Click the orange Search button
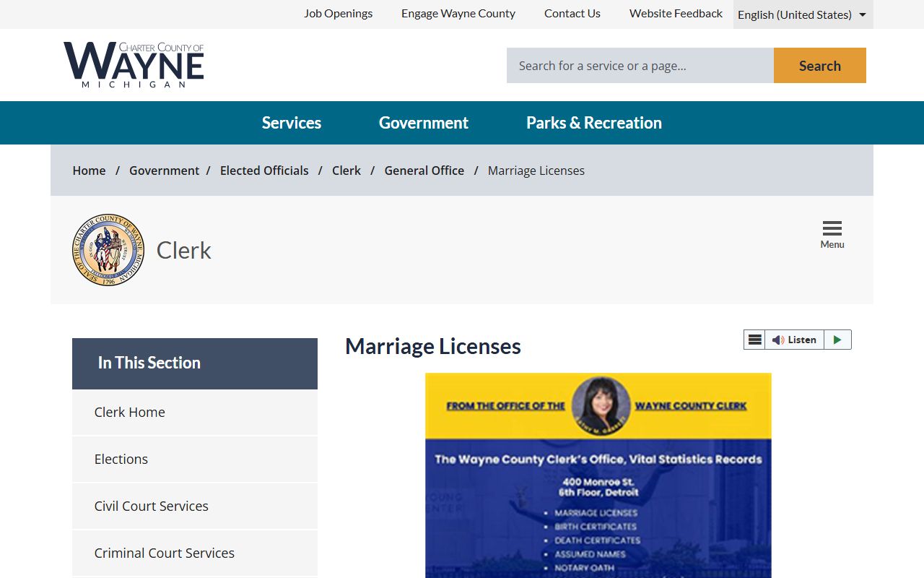 coord(820,66)
